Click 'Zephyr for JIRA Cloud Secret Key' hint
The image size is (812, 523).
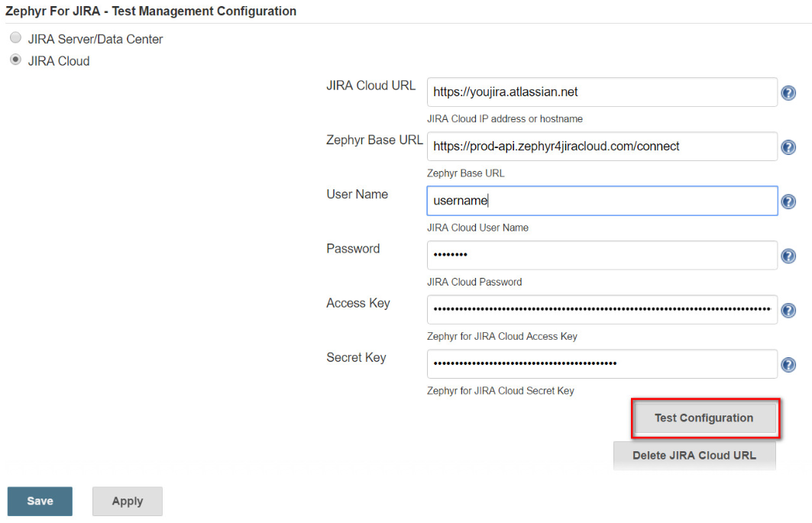(x=501, y=391)
